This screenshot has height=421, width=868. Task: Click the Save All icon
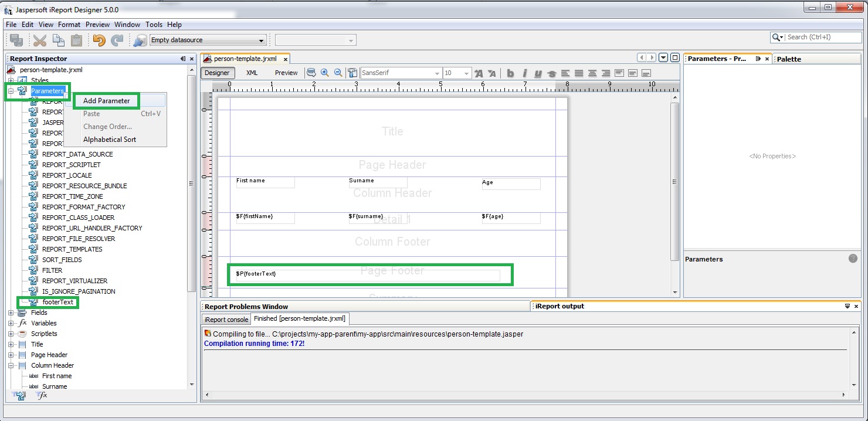point(16,40)
